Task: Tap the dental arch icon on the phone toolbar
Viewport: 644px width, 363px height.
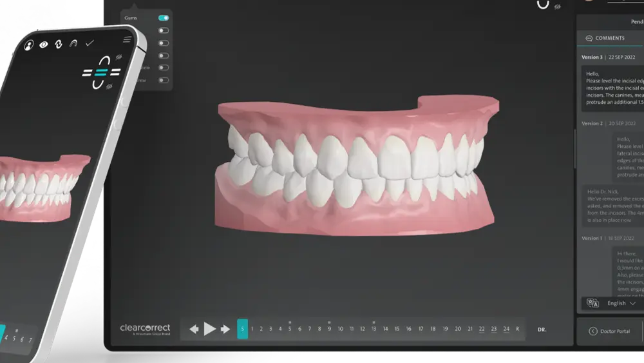Action: click(73, 43)
